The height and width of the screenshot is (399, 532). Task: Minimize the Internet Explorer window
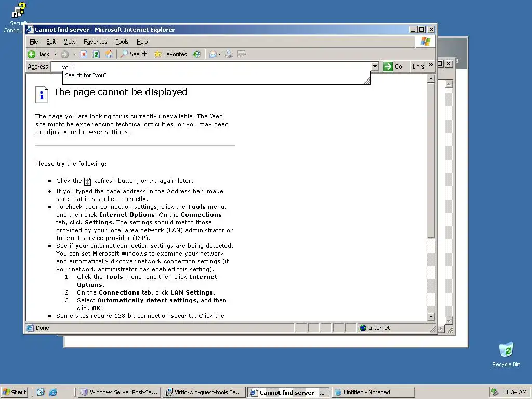[413, 30]
